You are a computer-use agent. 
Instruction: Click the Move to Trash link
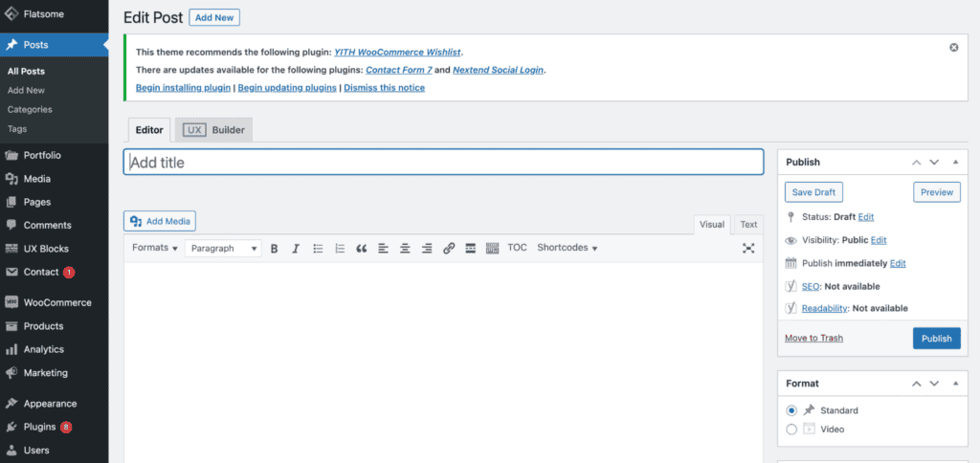pos(813,338)
